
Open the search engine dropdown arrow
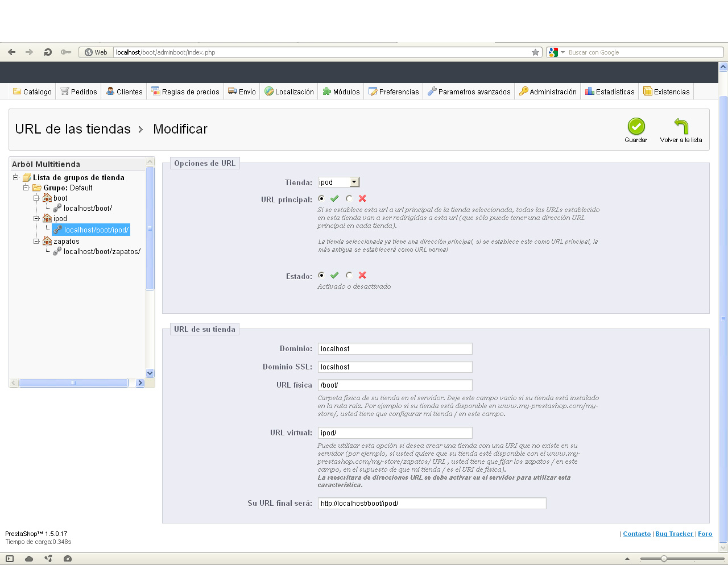562,52
